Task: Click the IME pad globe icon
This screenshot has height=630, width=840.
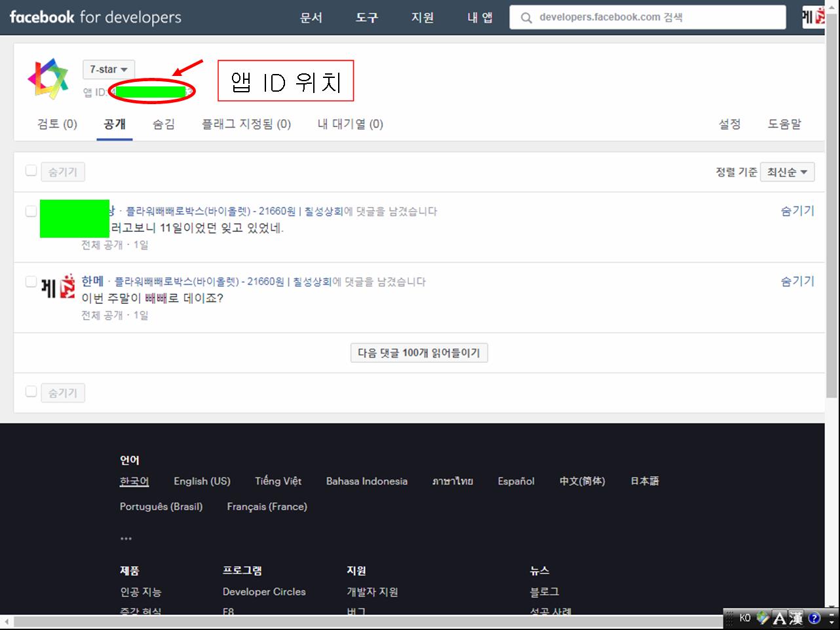Action: pos(763,618)
